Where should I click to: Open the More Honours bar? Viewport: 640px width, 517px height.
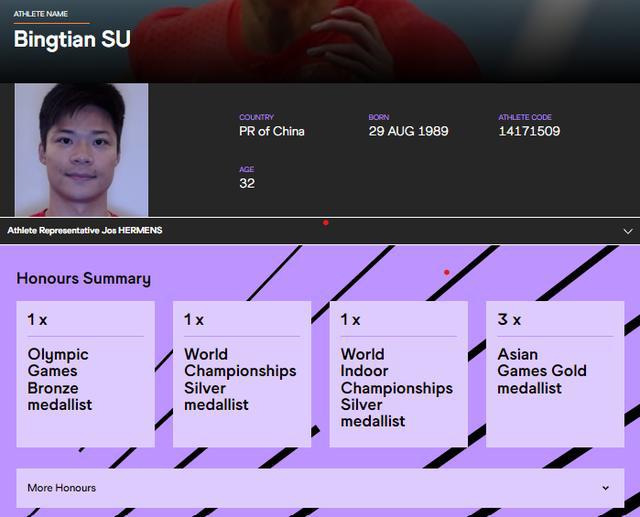(320, 488)
